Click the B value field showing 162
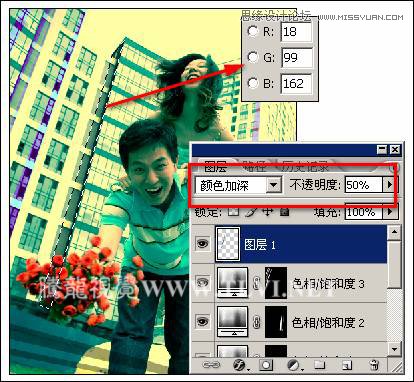 [296, 83]
